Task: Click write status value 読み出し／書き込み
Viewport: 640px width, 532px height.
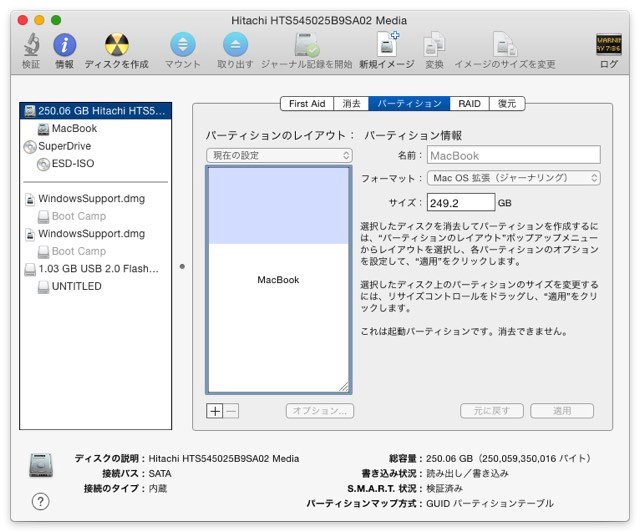Action: [467, 474]
